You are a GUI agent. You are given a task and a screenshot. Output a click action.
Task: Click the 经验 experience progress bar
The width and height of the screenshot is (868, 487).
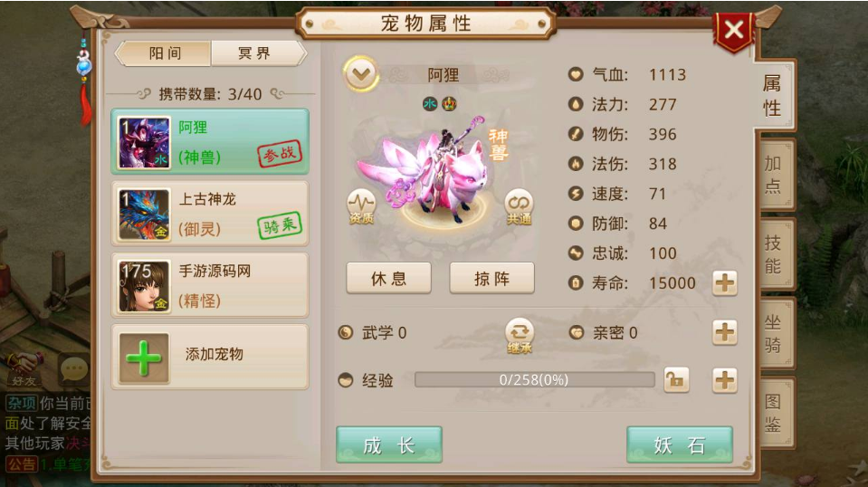534,380
